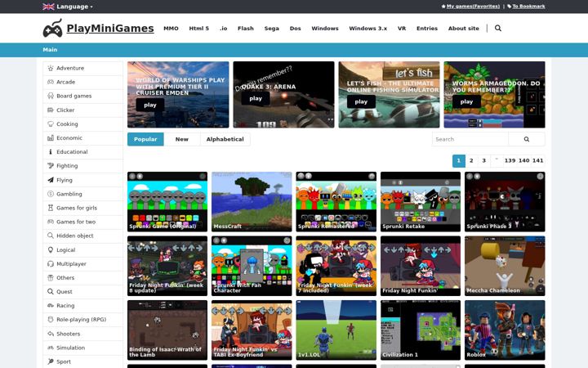Click the Role-playing (RPG) icon
The height and width of the screenshot is (368, 588).
(51, 320)
